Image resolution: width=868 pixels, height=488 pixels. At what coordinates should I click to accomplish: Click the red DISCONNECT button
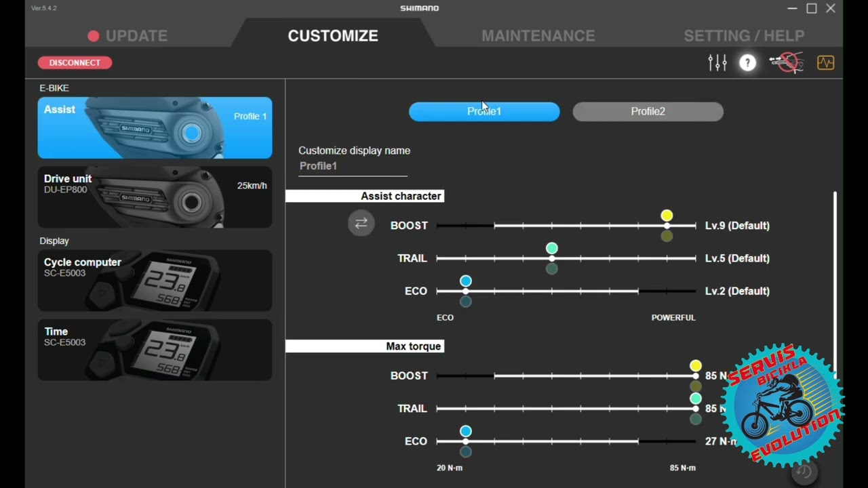tap(75, 62)
